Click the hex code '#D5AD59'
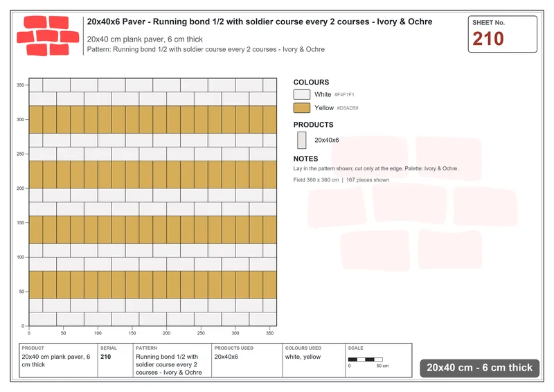Viewport: 554px width, 392px height. pyautogui.click(x=348, y=108)
